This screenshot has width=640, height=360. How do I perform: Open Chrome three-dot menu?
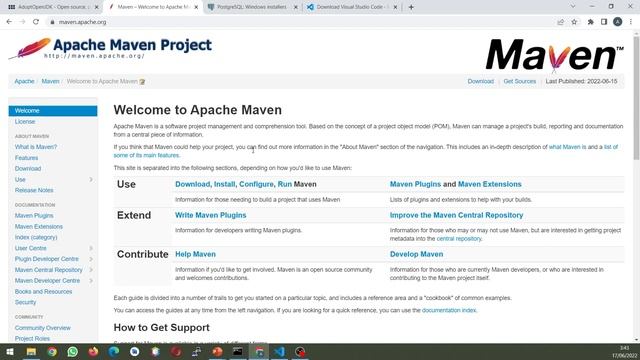[x=631, y=22]
